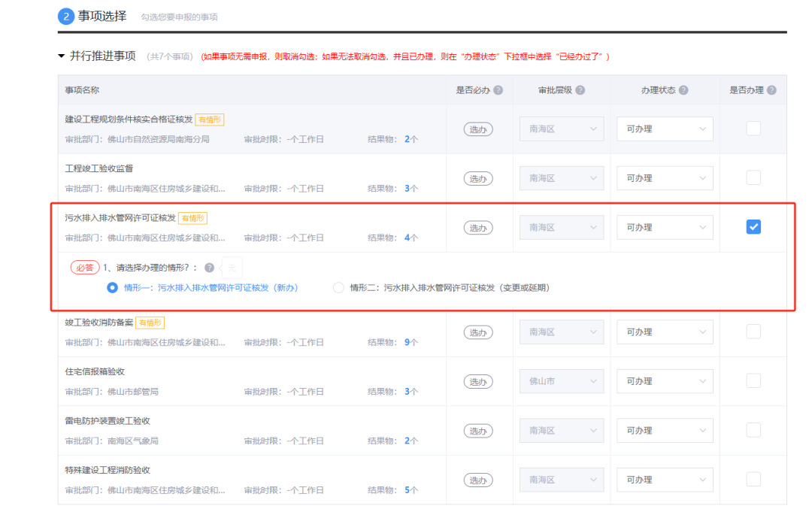Click help icon after 请选择办理的情形 question

click(x=209, y=268)
